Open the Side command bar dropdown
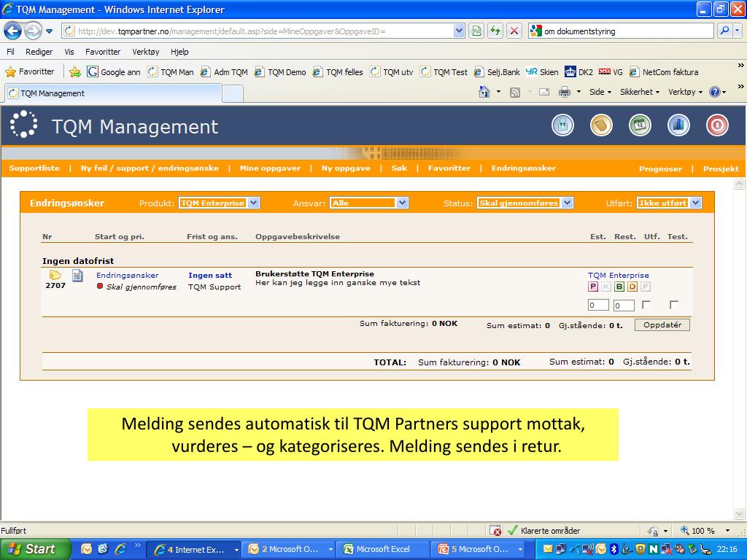Screen dimensions: 747x560 [600, 92]
